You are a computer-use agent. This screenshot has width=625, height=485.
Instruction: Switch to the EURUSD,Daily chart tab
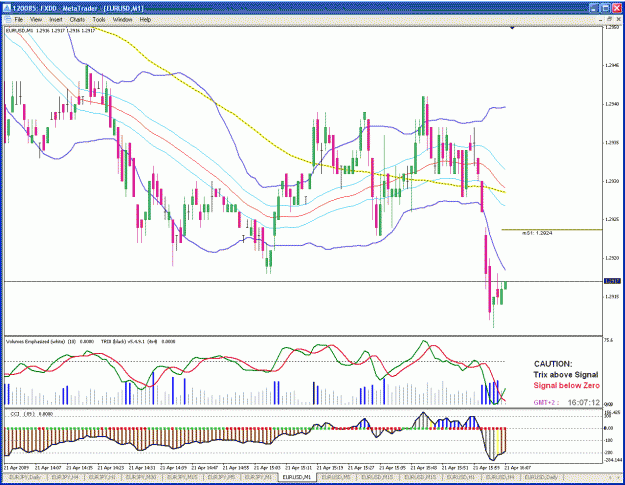pyautogui.click(x=541, y=477)
